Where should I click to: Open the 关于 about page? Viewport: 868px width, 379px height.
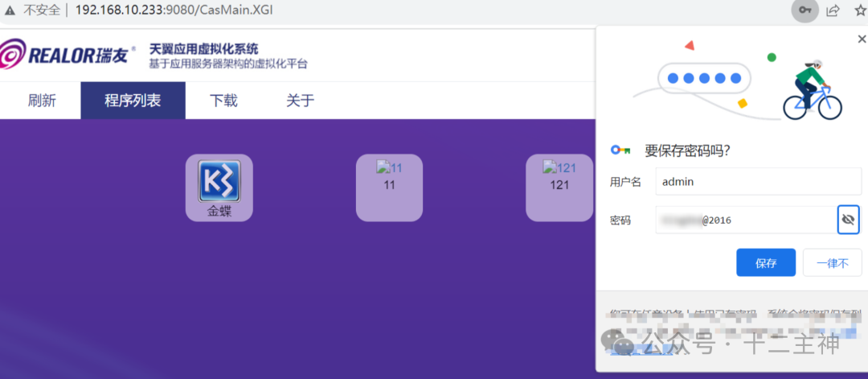300,101
